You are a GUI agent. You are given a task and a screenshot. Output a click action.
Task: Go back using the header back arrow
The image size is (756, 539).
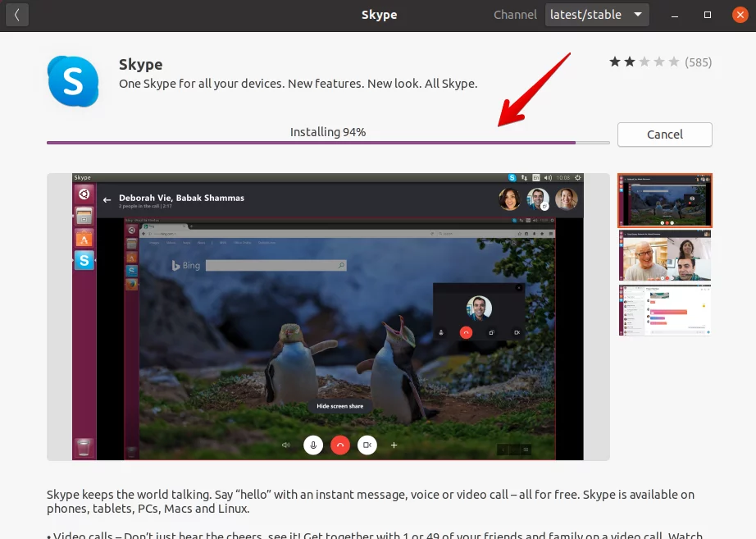tap(17, 15)
